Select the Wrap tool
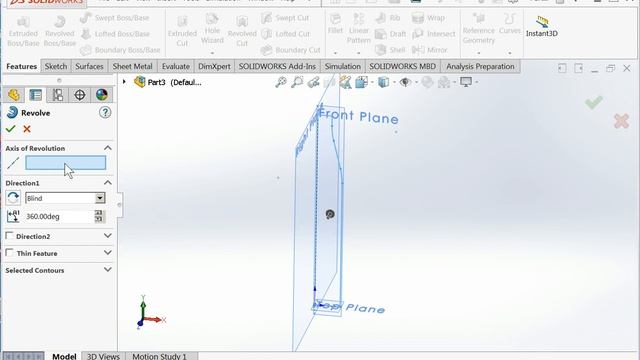The height and width of the screenshot is (360, 640). 428,18
